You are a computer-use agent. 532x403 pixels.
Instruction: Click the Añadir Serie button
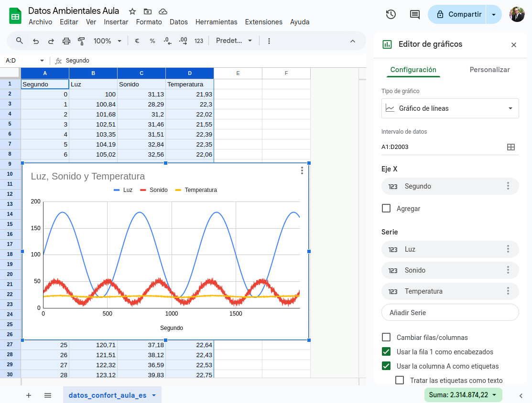(x=450, y=313)
